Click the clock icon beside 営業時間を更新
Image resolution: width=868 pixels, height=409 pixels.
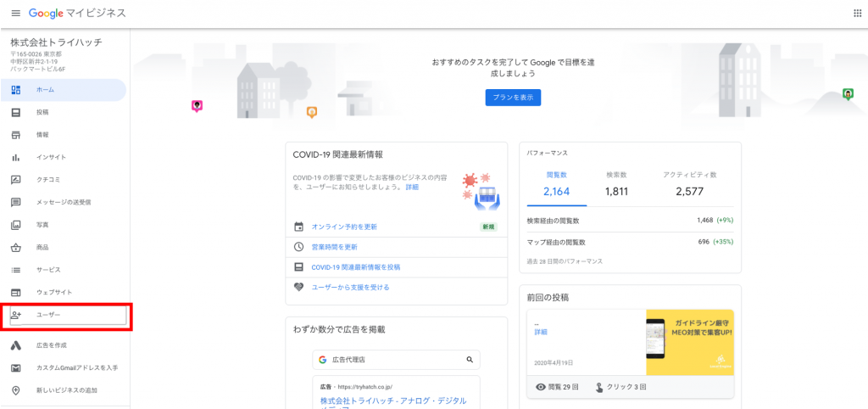click(299, 247)
